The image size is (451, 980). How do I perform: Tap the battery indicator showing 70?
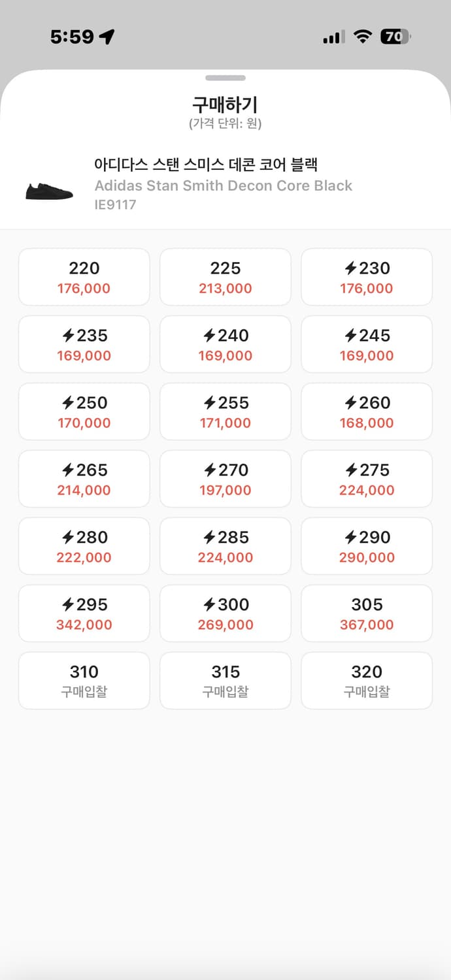pyautogui.click(x=393, y=37)
